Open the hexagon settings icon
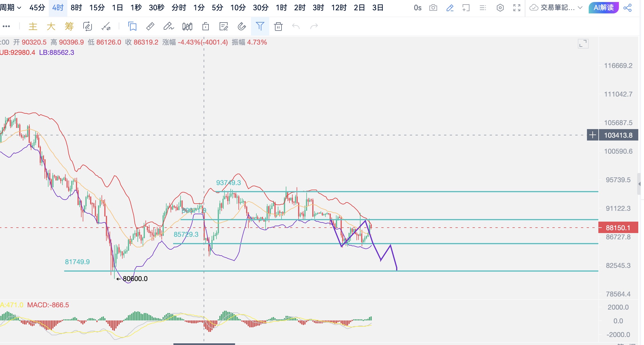This screenshot has width=644, height=345. 500,8
